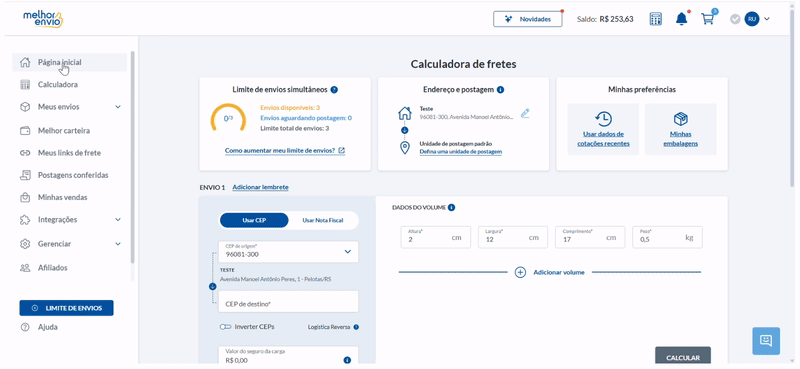Click Defina uma unidade de postagem link
The image size is (800, 369).
click(x=461, y=152)
